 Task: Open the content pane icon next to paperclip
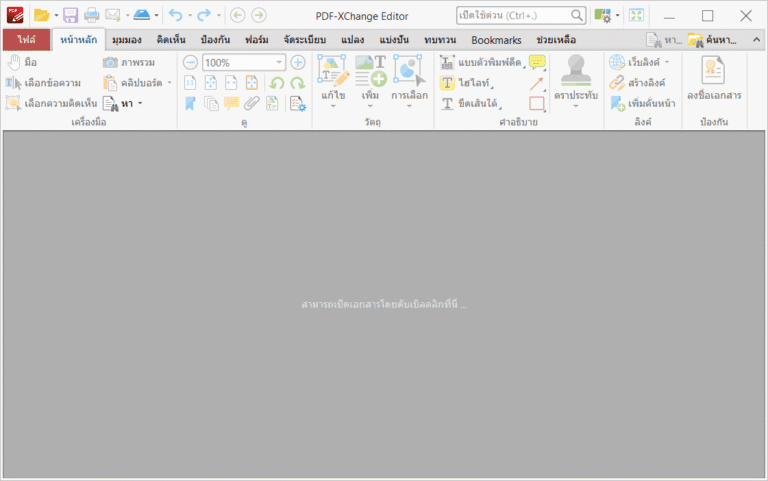pyautogui.click(x=272, y=103)
